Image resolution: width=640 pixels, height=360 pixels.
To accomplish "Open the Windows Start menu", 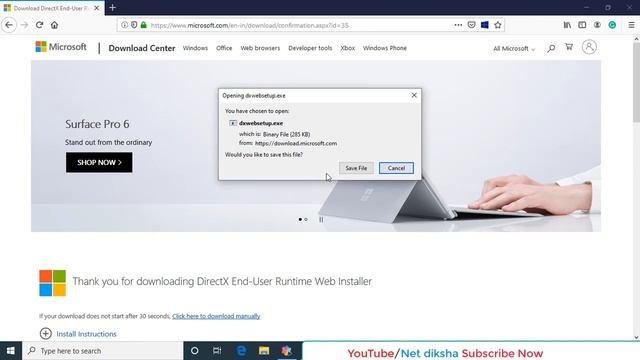I will point(11,351).
